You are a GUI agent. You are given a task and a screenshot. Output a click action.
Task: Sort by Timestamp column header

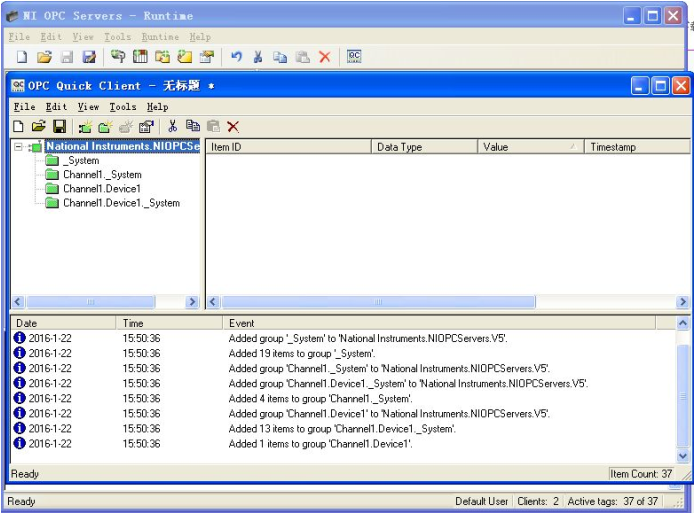[637, 147]
